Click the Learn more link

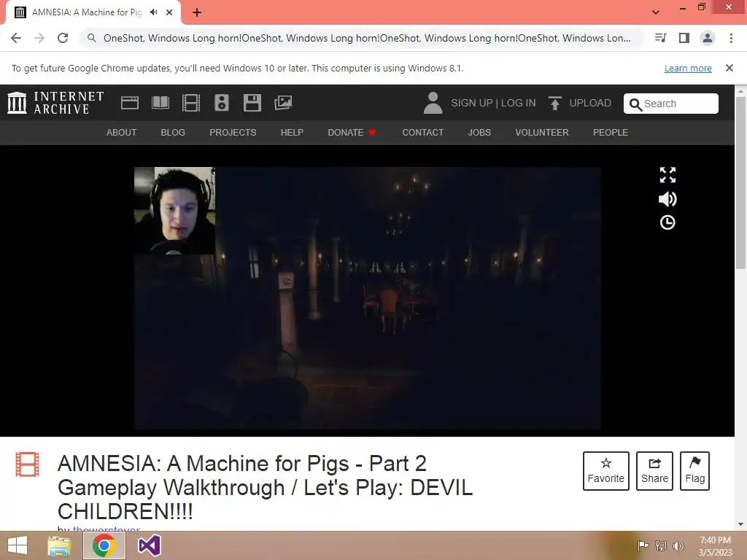(x=688, y=68)
